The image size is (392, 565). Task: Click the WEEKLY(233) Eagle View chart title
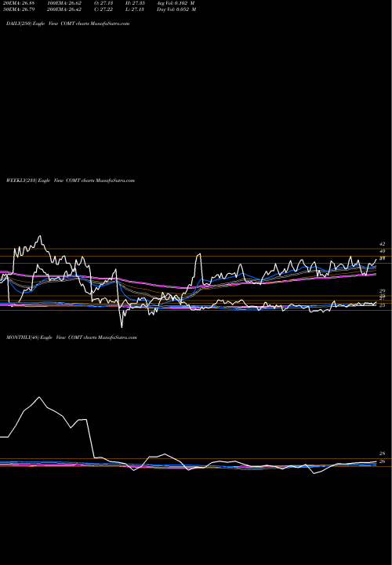click(71, 180)
